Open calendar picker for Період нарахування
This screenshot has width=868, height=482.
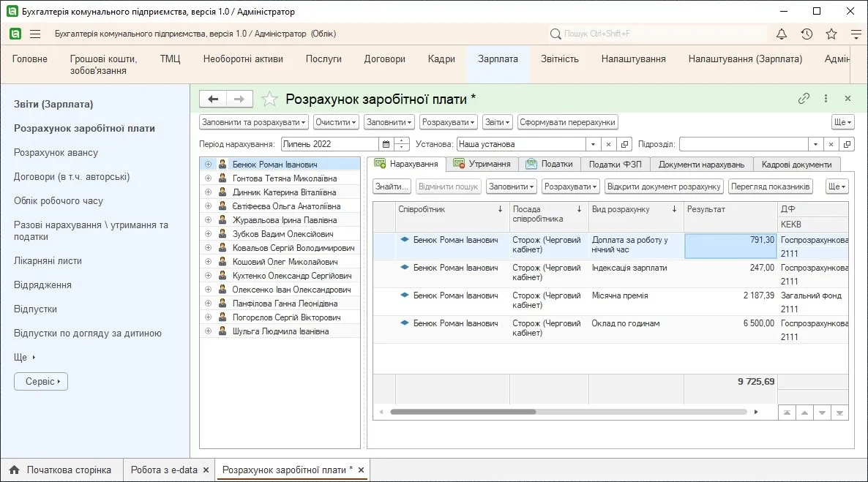point(386,144)
